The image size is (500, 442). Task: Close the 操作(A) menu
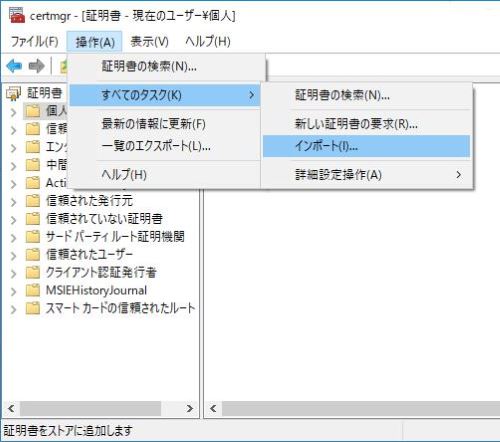pos(95,42)
